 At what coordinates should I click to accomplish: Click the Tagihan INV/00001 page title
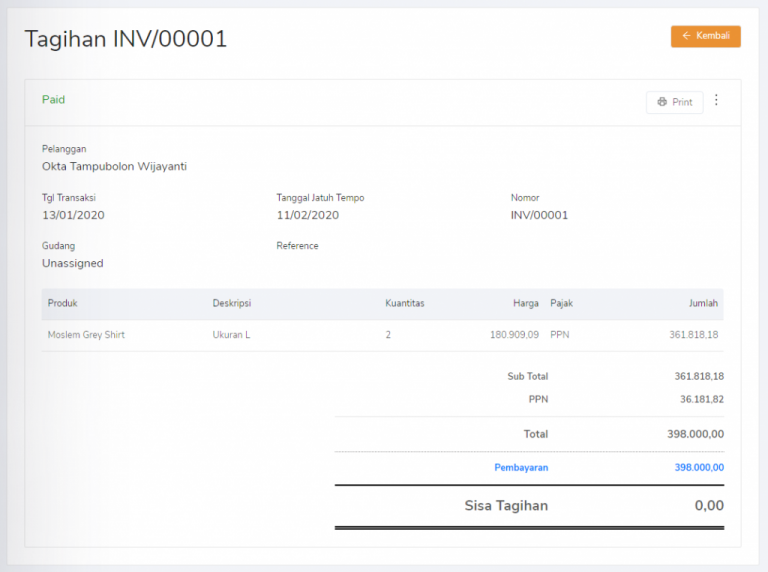(126, 39)
